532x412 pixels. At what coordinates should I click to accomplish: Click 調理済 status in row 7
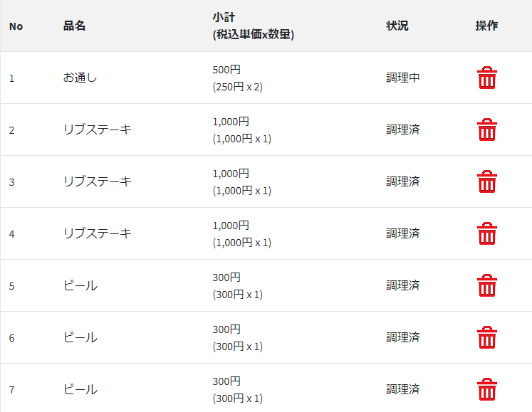coord(403,389)
